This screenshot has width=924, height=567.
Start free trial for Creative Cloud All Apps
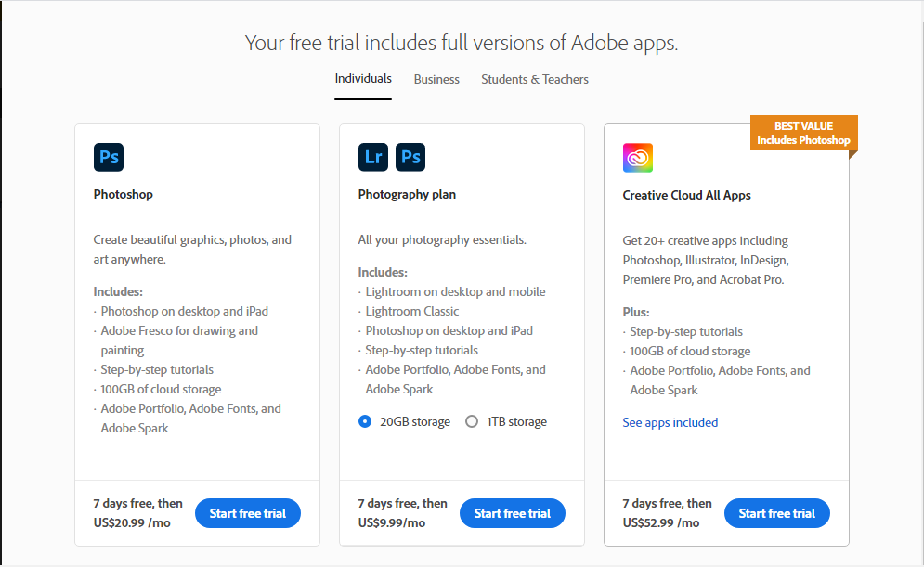[x=777, y=513]
